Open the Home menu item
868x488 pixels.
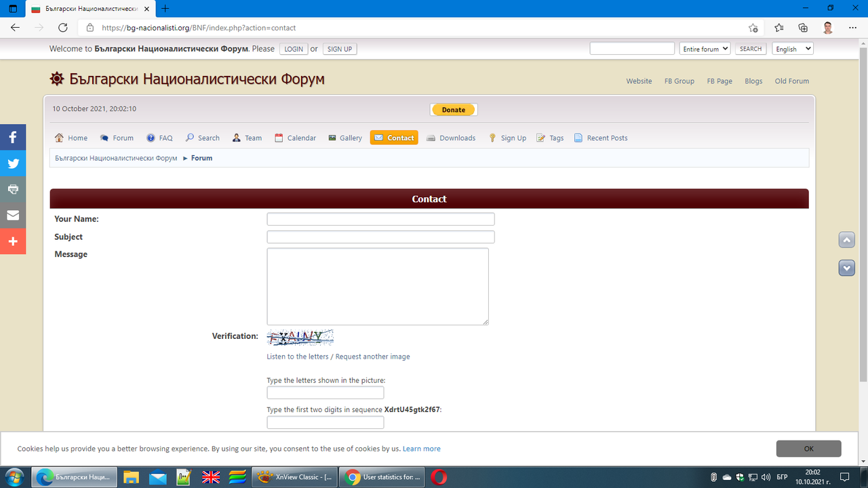point(71,138)
